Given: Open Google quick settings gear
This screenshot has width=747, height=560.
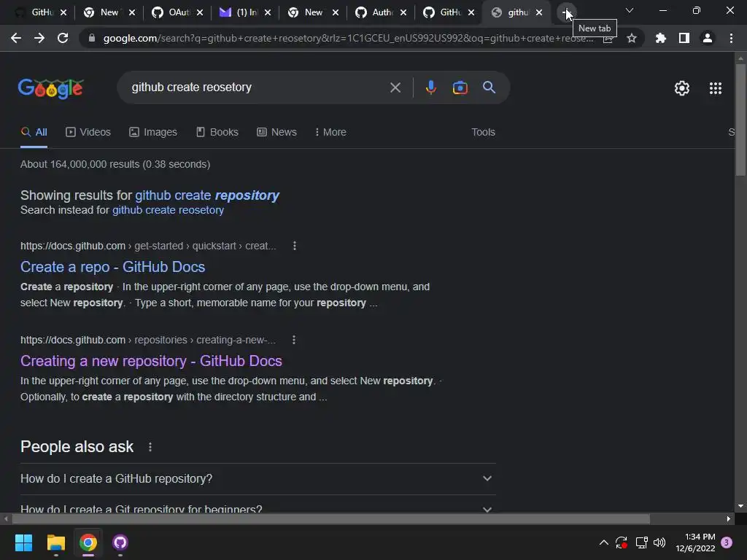Looking at the screenshot, I should pos(682,88).
